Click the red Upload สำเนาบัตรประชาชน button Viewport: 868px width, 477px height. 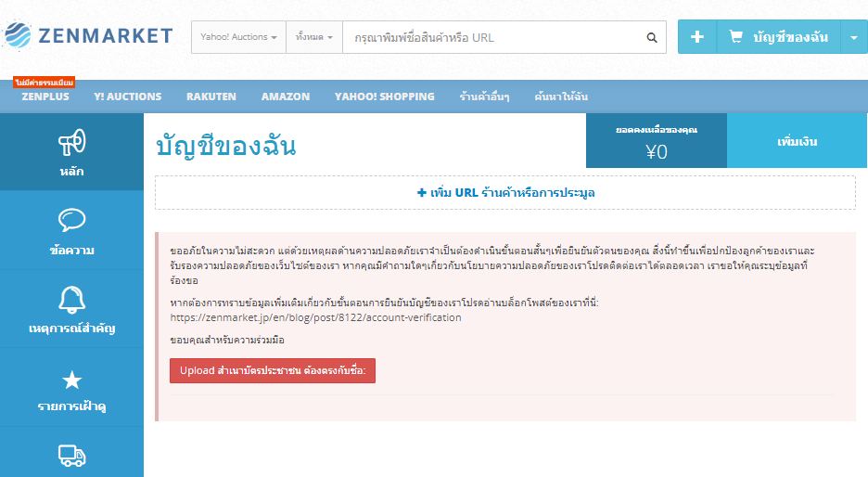pos(273,370)
